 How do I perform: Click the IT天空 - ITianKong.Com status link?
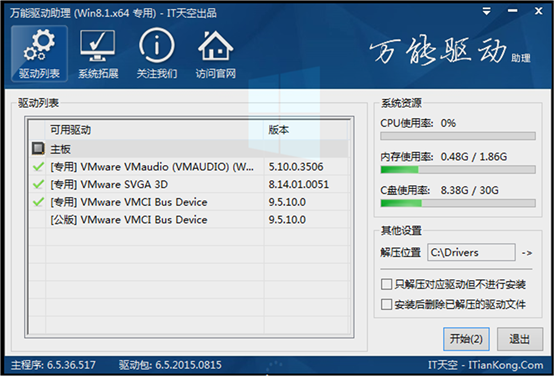pos(485,365)
